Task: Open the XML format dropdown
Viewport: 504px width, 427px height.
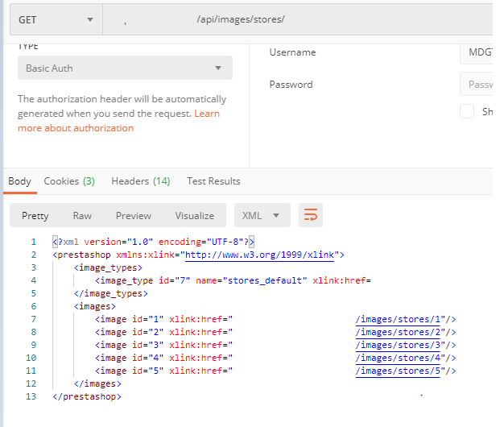Action: tap(262, 215)
